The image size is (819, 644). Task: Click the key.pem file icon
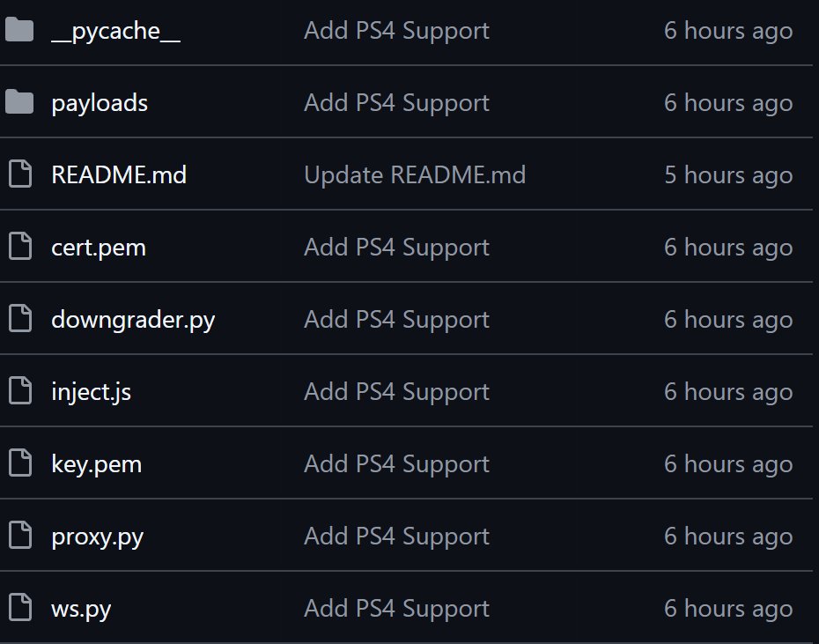18,464
